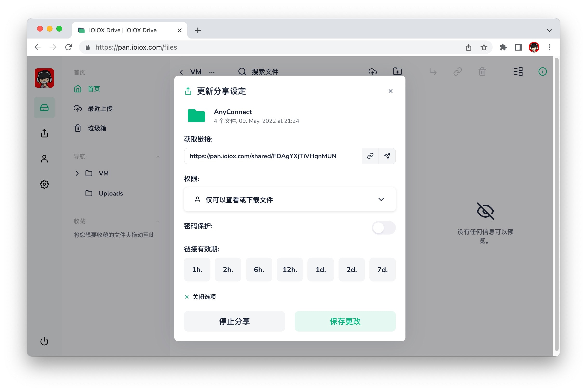Click the new folder icon in the toolbar
Image resolution: width=587 pixels, height=392 pixels.
pyautogui.click(x=397, y=72)
